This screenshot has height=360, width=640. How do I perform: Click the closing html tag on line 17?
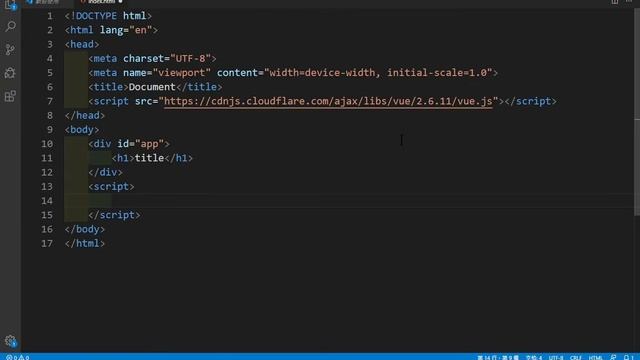(85, 244)
